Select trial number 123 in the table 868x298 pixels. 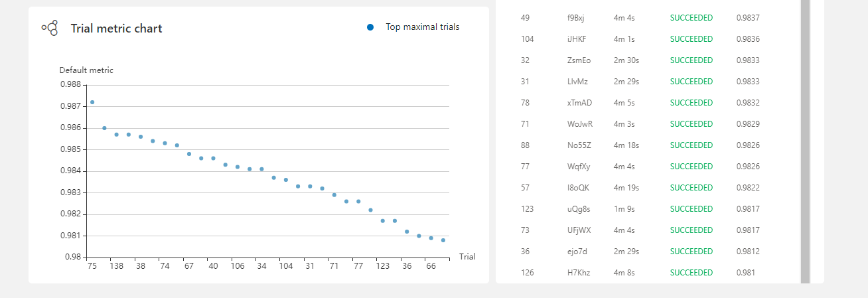coord(528,209)
